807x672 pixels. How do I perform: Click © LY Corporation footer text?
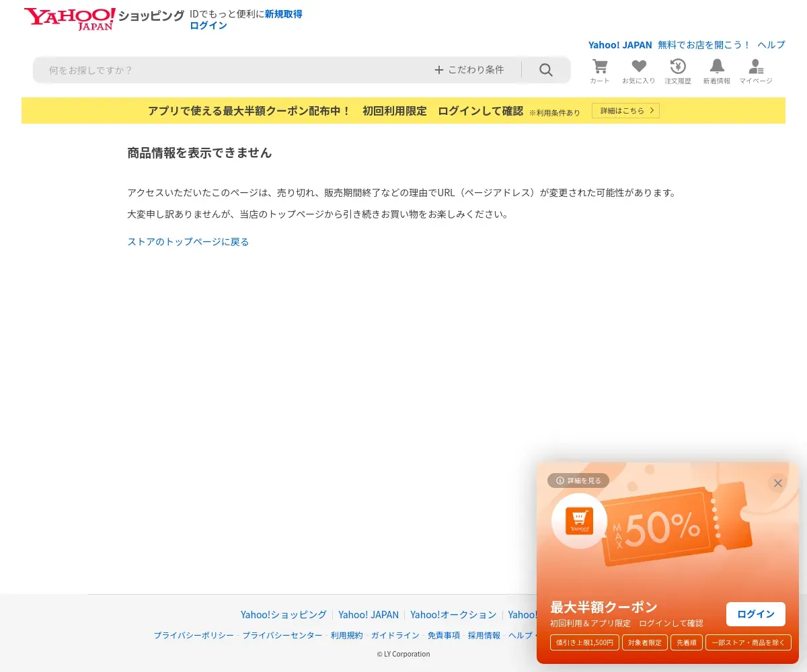[403, 654]
